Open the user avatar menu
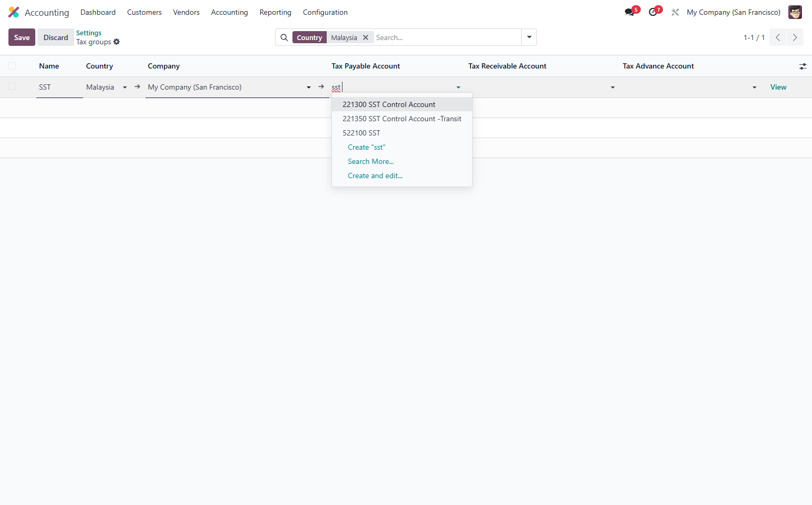The width and height of the screenshot is (812, 505). (795, 12)
